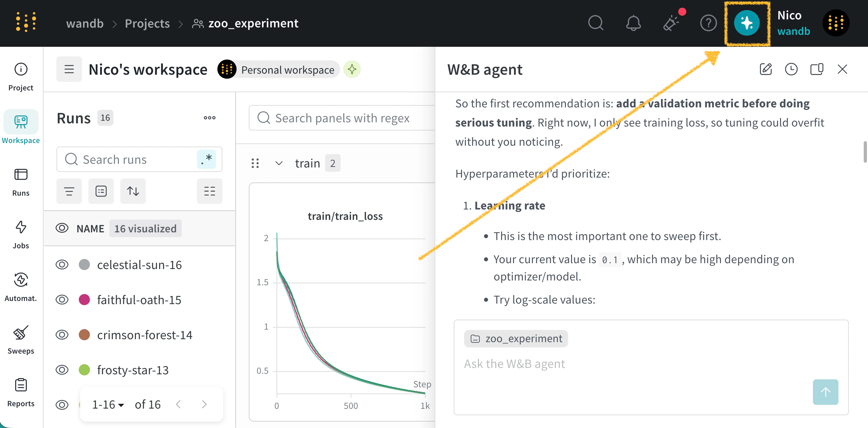This screenshot has width=868, height=428.
Task: Open the runs sort arrows icon
Action: coord(133,191)
